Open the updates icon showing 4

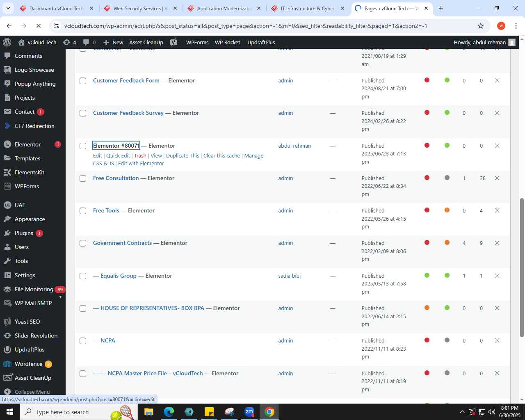tap(69, 42)
